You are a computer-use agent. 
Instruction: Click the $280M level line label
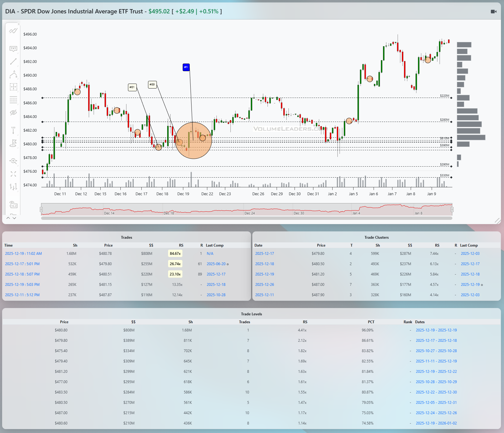pos(444,120)
